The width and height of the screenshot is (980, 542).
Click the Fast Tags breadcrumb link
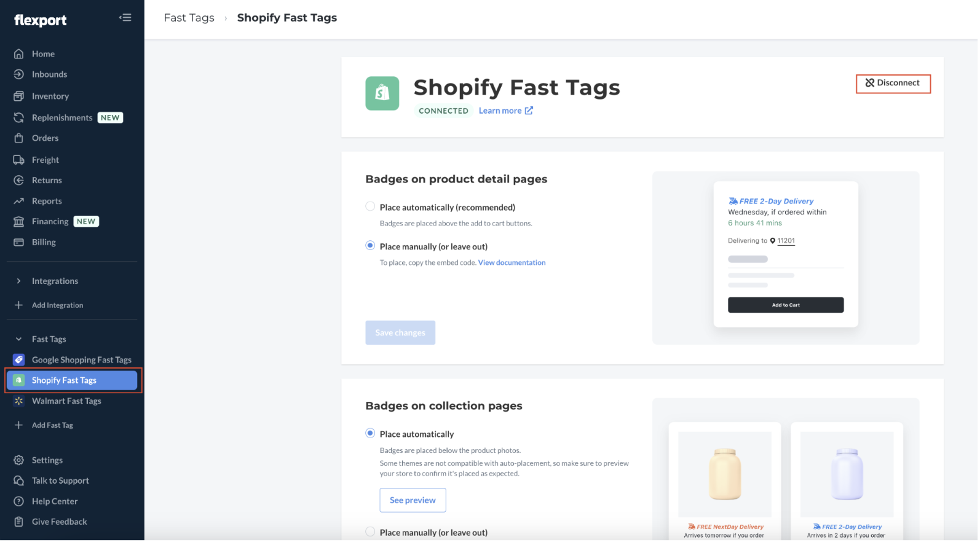pyautogui.click(x=189, y=18)
